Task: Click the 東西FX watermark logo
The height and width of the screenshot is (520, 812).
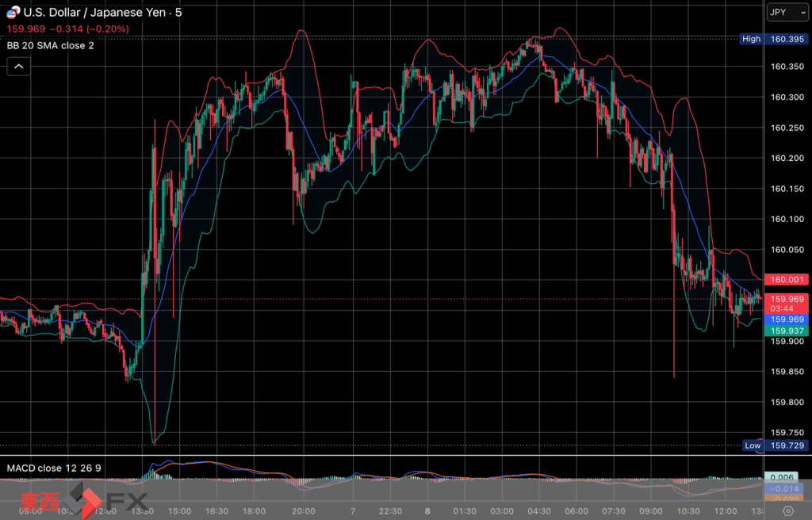Action: tap(84, 500)
